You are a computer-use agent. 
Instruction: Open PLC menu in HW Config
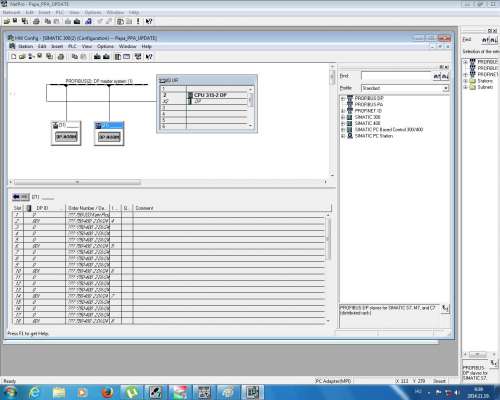(x=72, y=46)
